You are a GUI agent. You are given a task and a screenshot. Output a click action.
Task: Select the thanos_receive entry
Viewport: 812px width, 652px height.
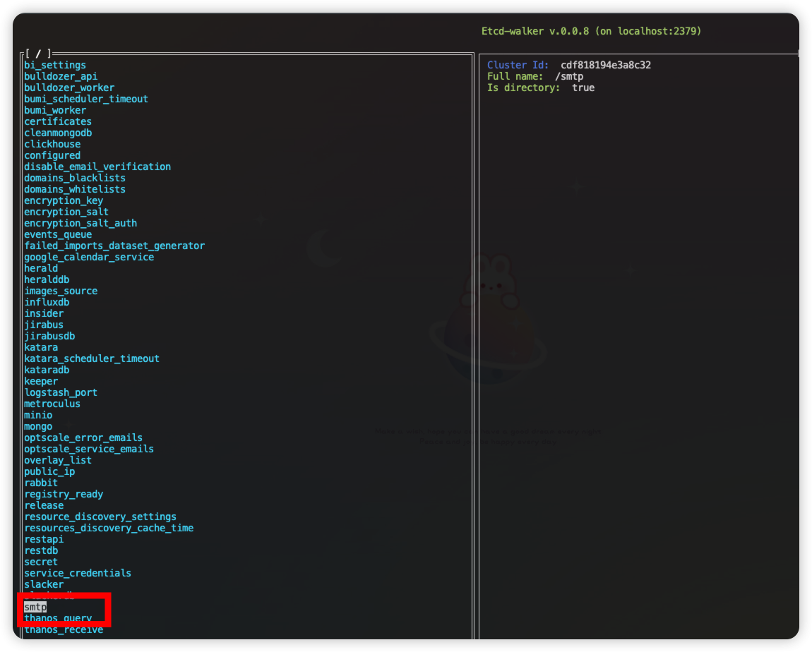click(63, 630)
